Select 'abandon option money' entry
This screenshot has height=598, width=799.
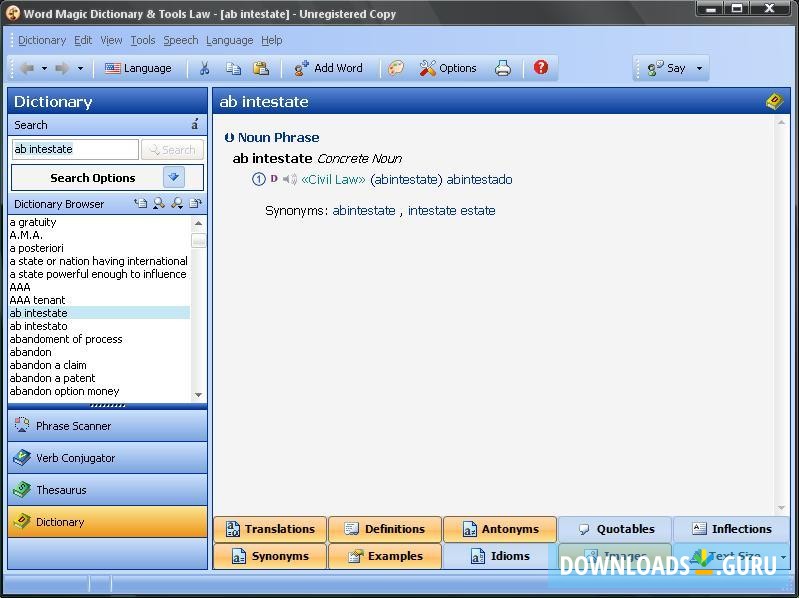[64, 391]
